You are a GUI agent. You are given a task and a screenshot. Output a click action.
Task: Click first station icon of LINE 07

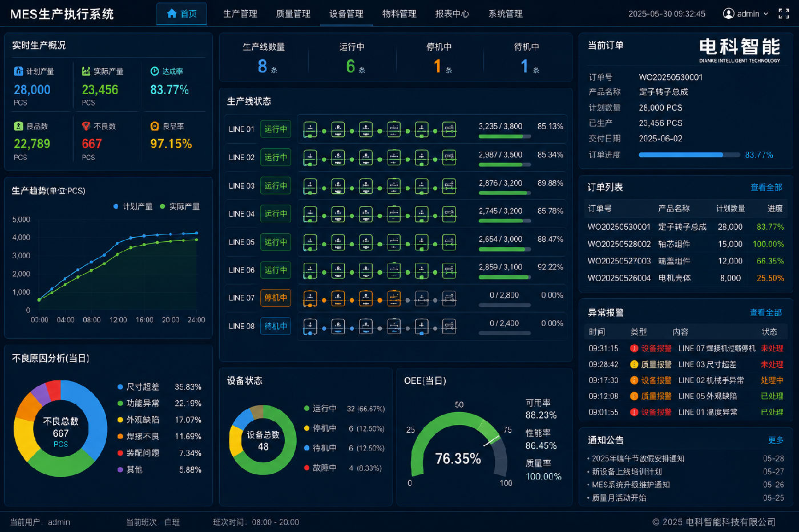pyautogui.click(x=310, y=298)
